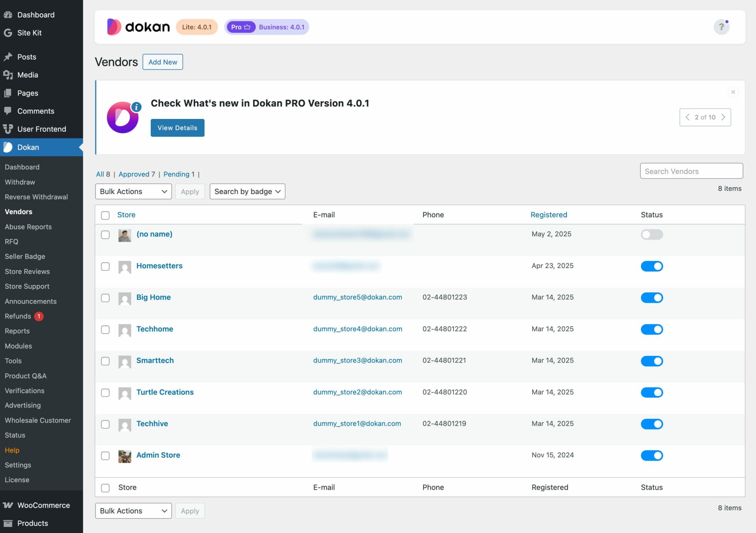Click the Add New vendor button

163,62
